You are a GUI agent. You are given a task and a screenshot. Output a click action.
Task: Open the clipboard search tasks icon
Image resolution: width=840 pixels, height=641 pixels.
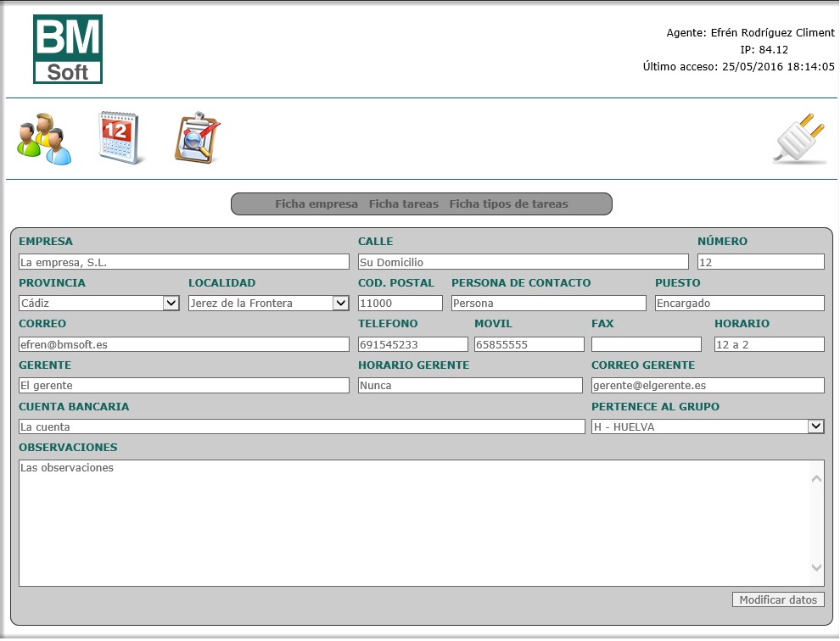pyautogui.click(x=198, y=138)
